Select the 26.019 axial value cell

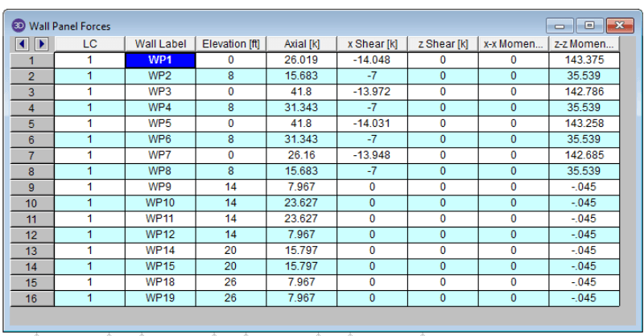click(301, 59)
